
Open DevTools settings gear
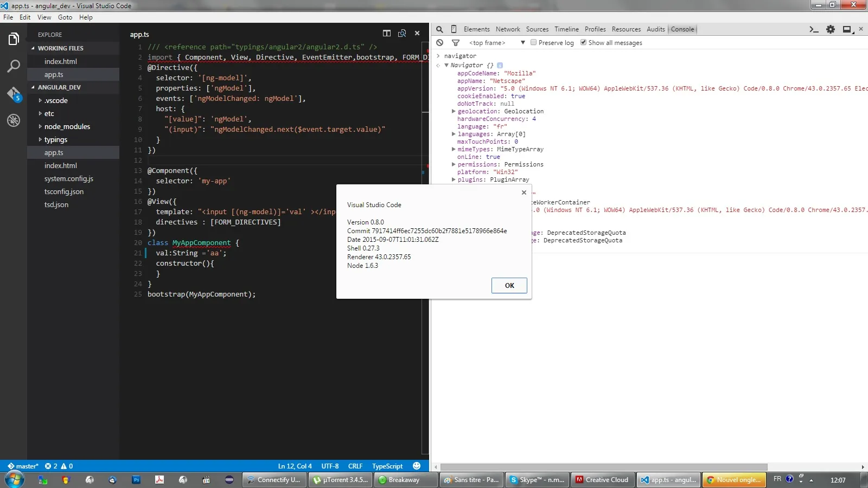click(831, 29)
